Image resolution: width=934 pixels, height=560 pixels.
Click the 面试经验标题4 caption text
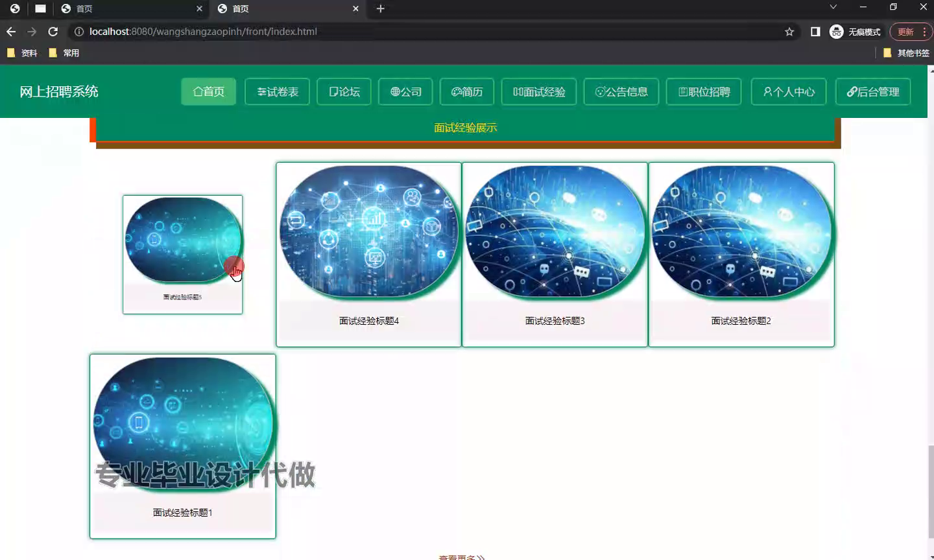[369, 321]
